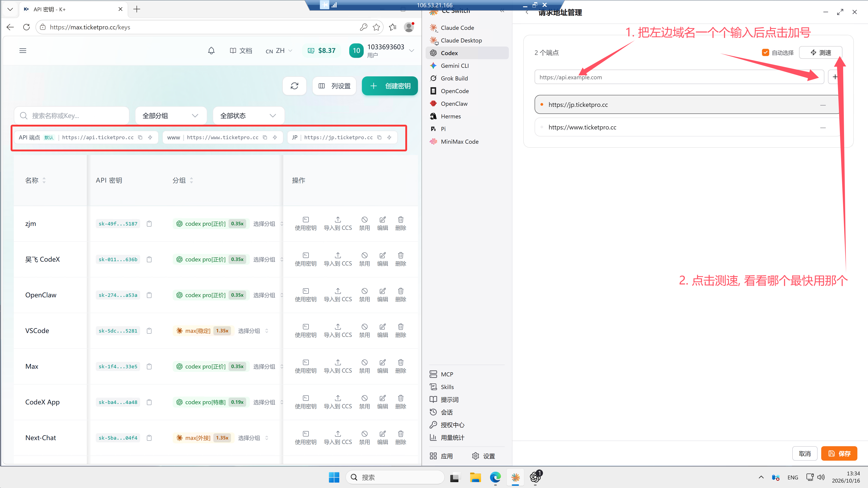Viewport: 868px width, 488px height.
Task: Click the Windows Start button on taskbar
Action: tap(334, 477)
